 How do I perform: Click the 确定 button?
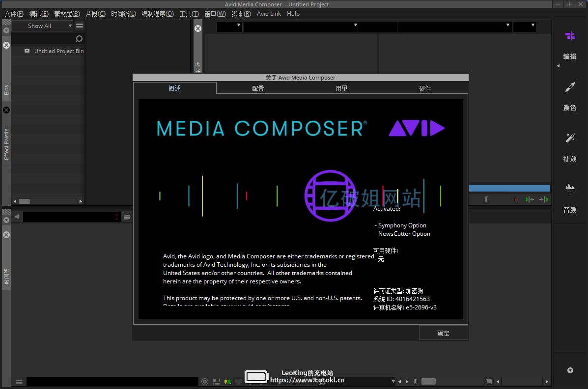[x=443, y=333]
